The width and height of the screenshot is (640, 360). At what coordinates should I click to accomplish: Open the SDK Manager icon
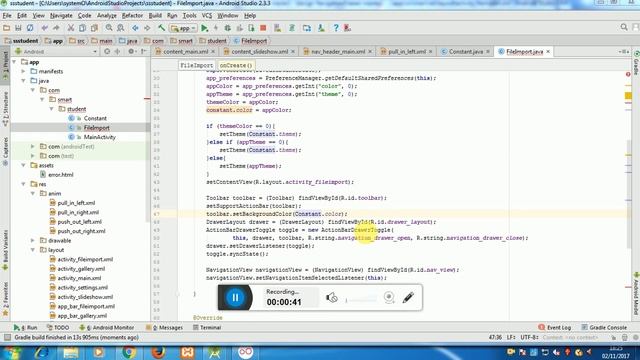(x=321, y=28)
